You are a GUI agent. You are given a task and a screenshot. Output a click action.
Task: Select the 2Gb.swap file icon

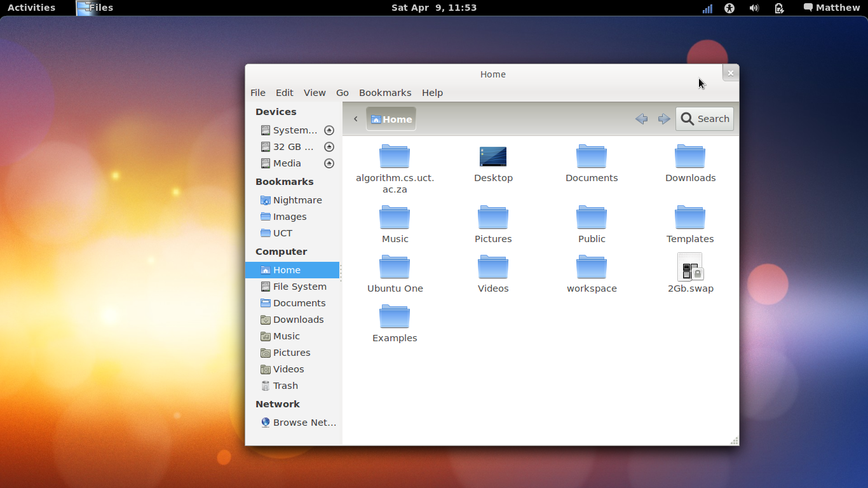tap(689, 268)
